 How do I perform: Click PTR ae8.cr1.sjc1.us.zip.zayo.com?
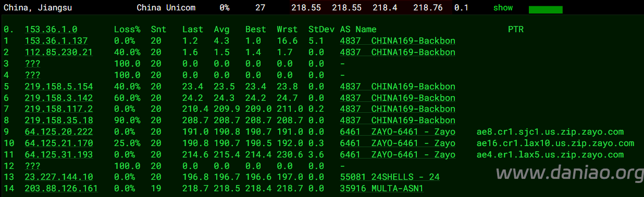pyautogui.click(x=550, y=132)
